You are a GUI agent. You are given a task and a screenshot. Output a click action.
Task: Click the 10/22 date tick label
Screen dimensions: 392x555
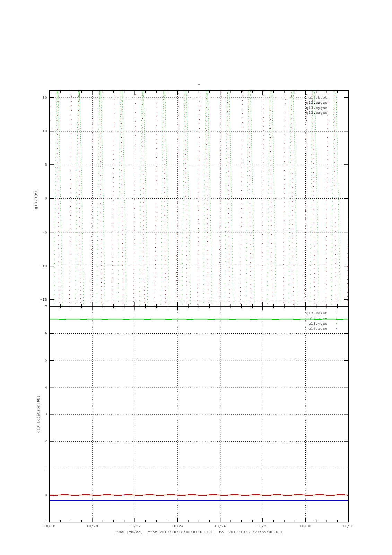pos(135,526)
